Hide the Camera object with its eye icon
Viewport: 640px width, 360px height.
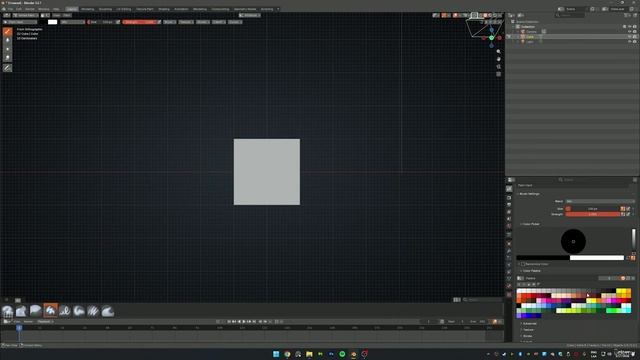[x=629, y=32]
